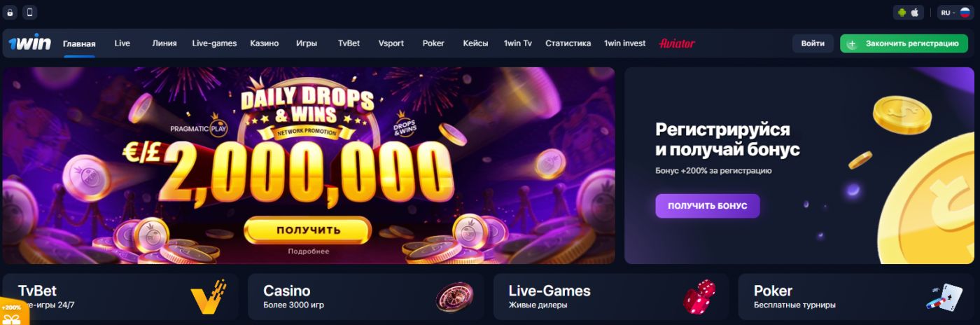
Task: Click the Casino roulette wheel icon
Action: pos(454,297)
